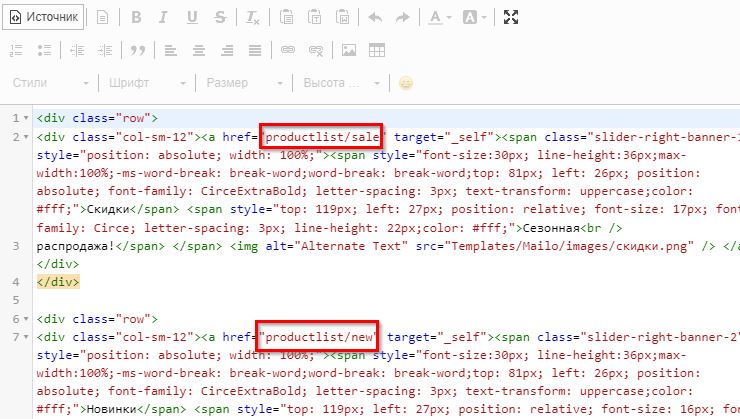Image resolution: width=740 pixels, height=419 pixels.
Task: Expand the Шрифт font dropdown
Action: click(146, 83)
